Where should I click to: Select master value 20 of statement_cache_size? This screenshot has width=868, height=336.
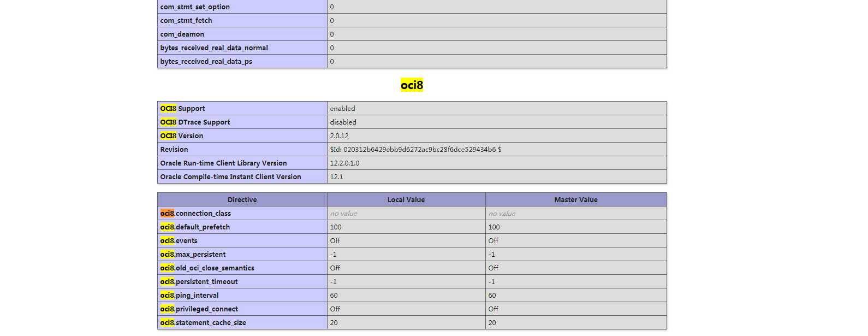point(492,322)
